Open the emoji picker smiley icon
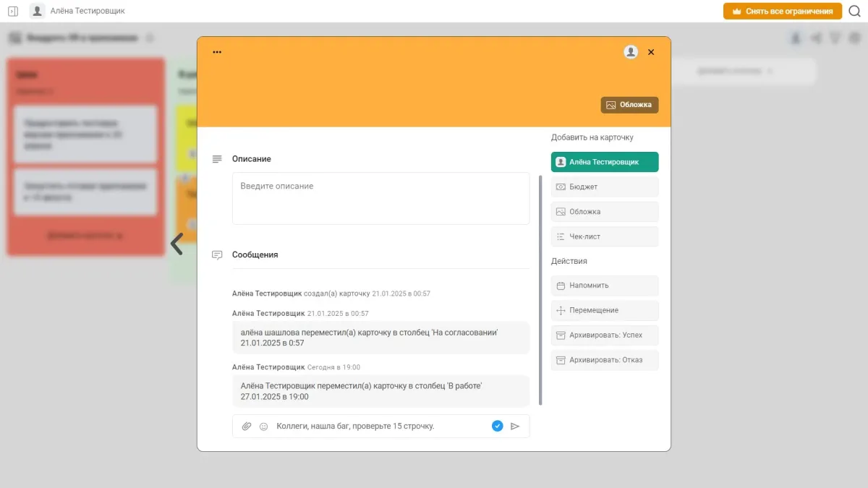This screenshot has width=868, height=488. pos(263,427)
